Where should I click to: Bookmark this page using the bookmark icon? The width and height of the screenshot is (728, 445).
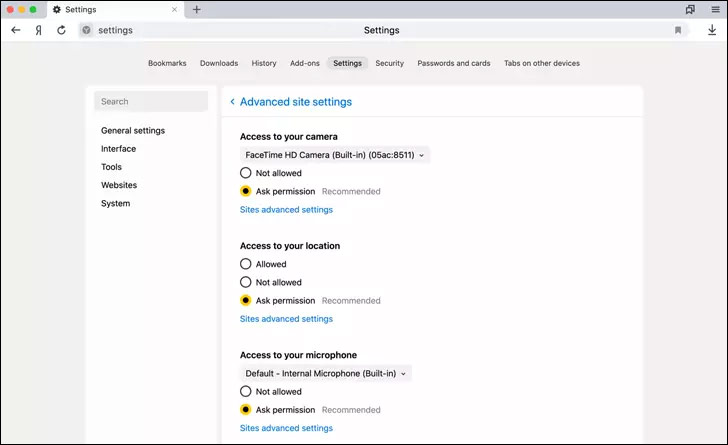point(678,30)
